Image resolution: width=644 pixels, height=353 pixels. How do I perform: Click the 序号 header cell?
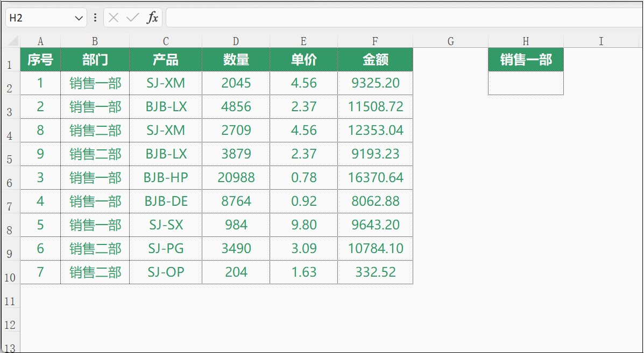point(40,60)
